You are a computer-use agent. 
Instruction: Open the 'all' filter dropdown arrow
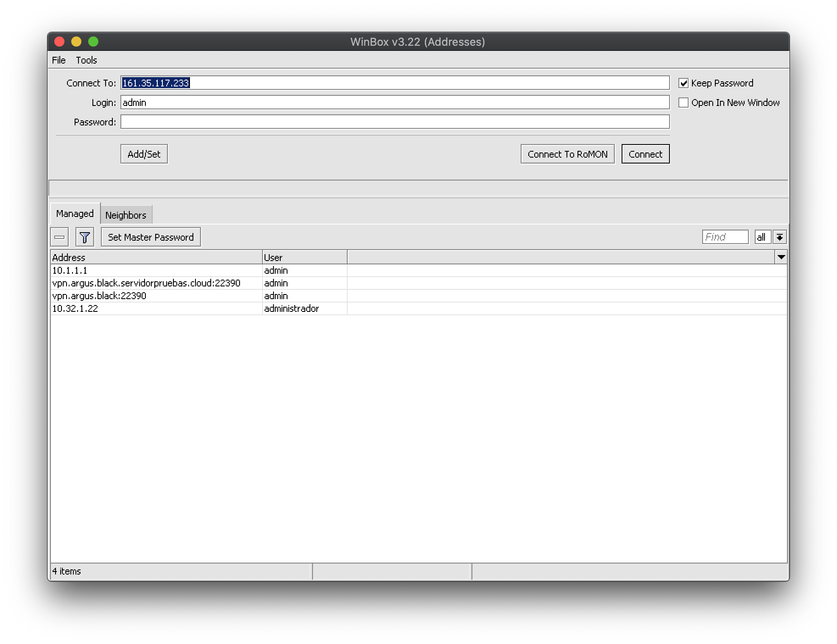(x=779, y=237)
